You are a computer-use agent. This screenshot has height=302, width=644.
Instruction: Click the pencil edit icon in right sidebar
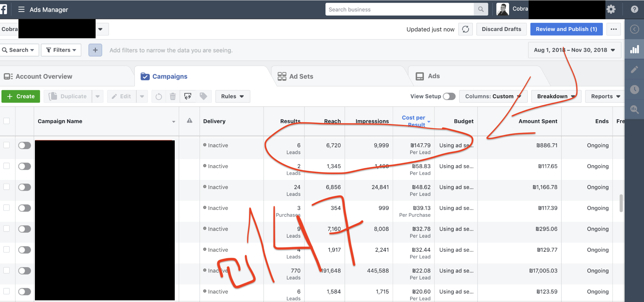click(x=634, y=70)
